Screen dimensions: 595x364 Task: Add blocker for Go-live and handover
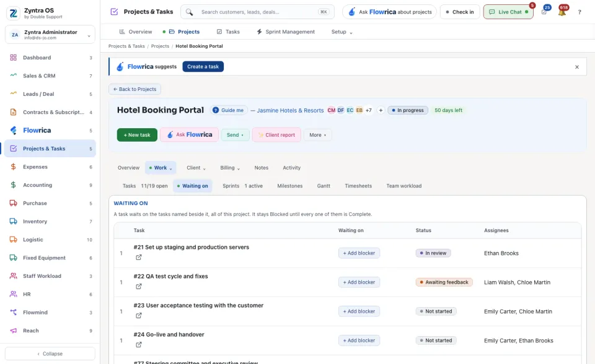point(359,340)
